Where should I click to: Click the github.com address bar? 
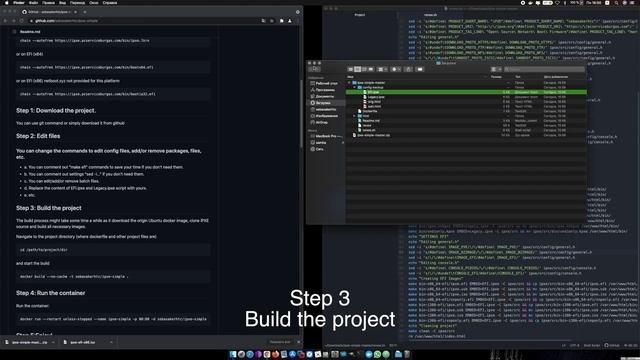coord(143,21)
